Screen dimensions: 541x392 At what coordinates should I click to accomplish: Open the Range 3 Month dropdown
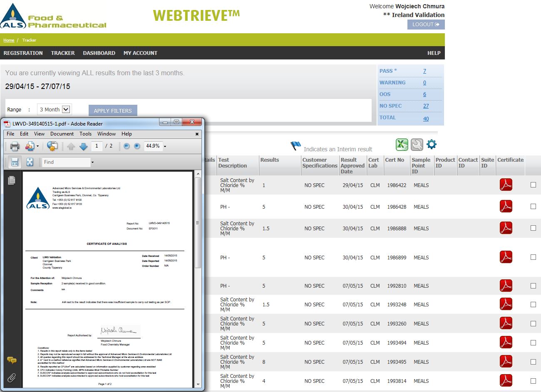click(55, 109)
